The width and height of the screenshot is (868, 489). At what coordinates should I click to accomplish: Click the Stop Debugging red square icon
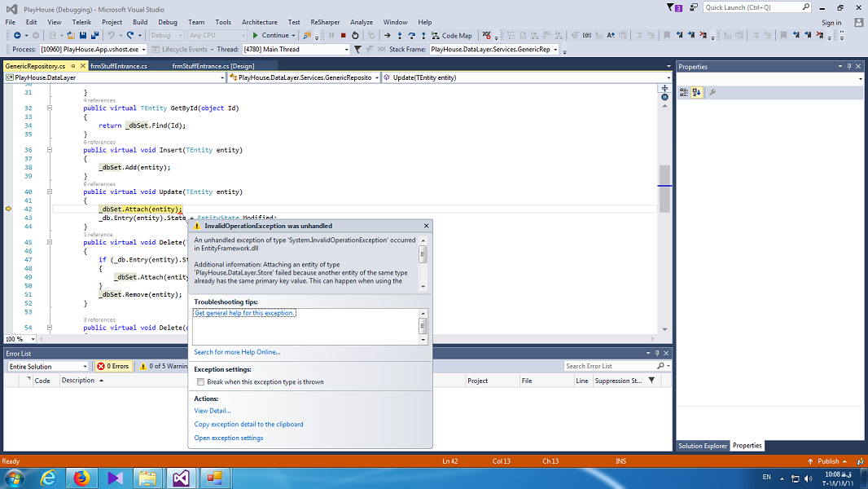pos(343,36)
